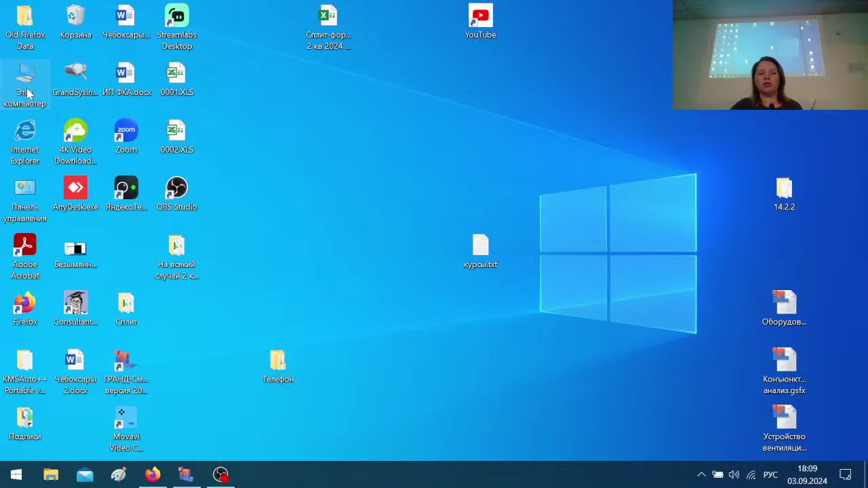Open the Old Firefox Data folder

(x=25, y=27)
